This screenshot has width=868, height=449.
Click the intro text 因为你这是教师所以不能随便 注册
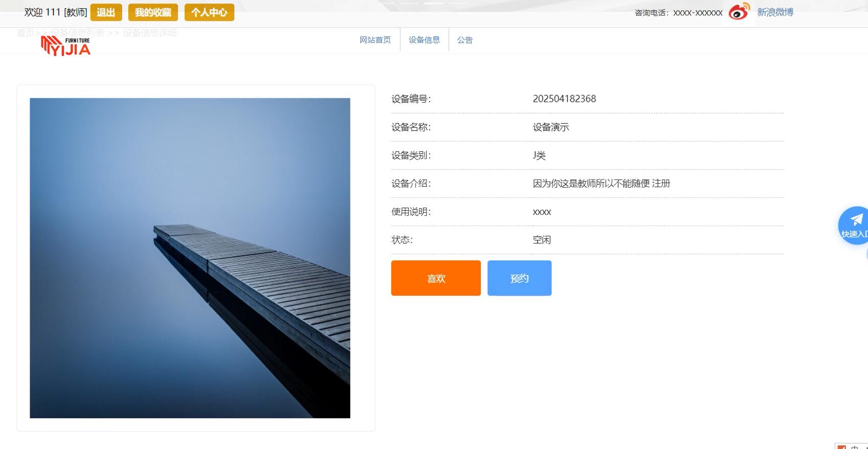tap(602, 184)
